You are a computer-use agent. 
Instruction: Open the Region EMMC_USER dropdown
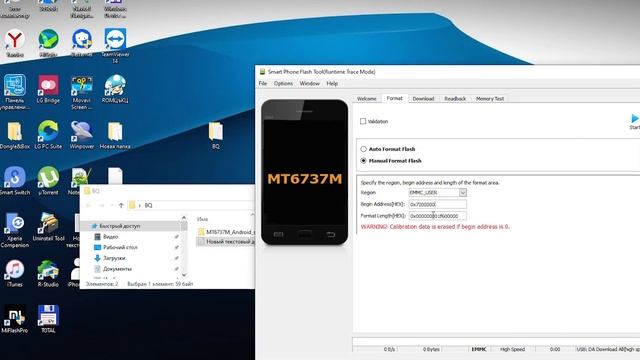463,193
